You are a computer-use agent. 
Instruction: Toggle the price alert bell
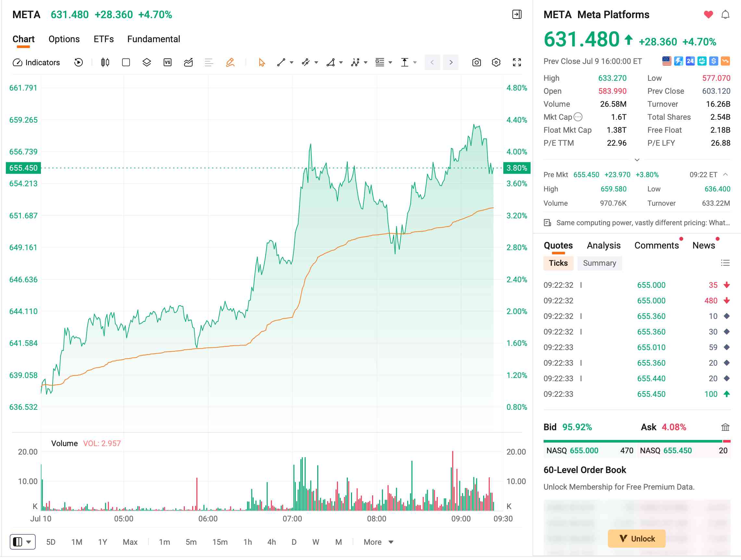click(x=725, y=15)
